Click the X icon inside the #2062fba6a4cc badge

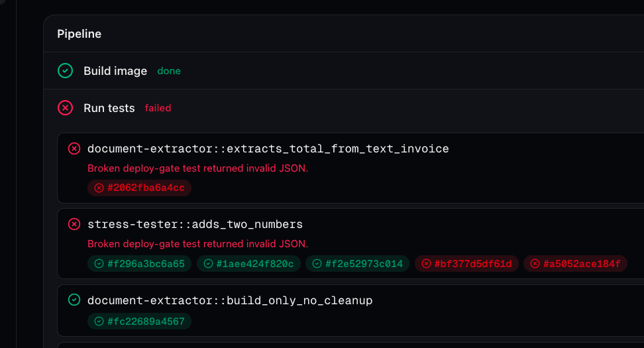point(99,188)
